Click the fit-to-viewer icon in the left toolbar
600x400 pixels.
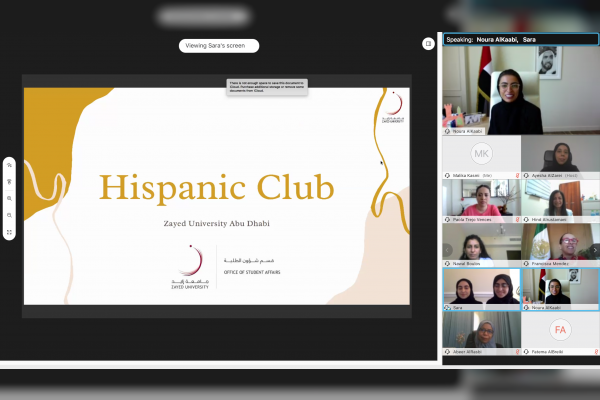(x=9, y=232)
